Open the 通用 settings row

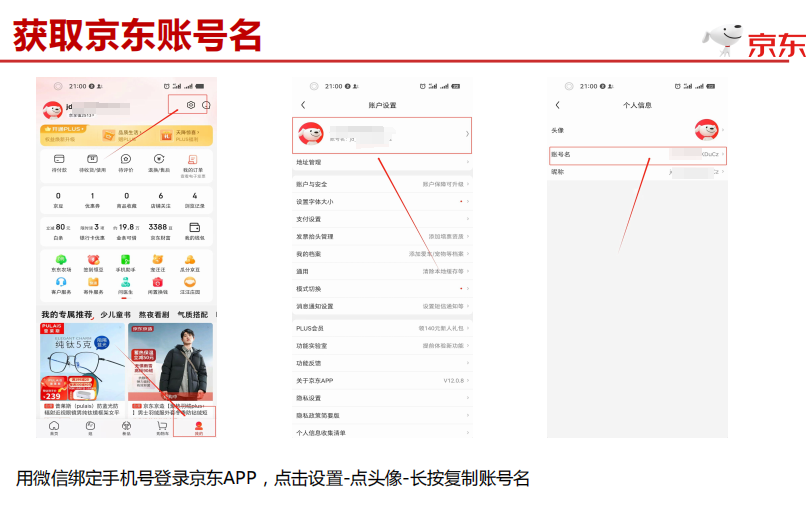point(382,271)
